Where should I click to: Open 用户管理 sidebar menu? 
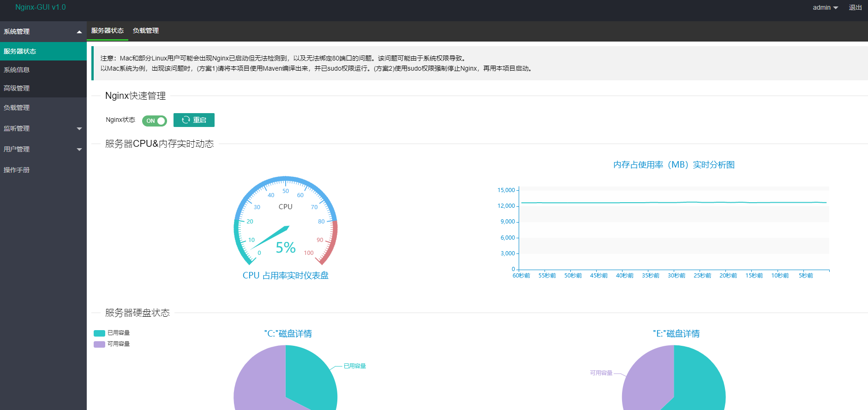tap(43, 149)
